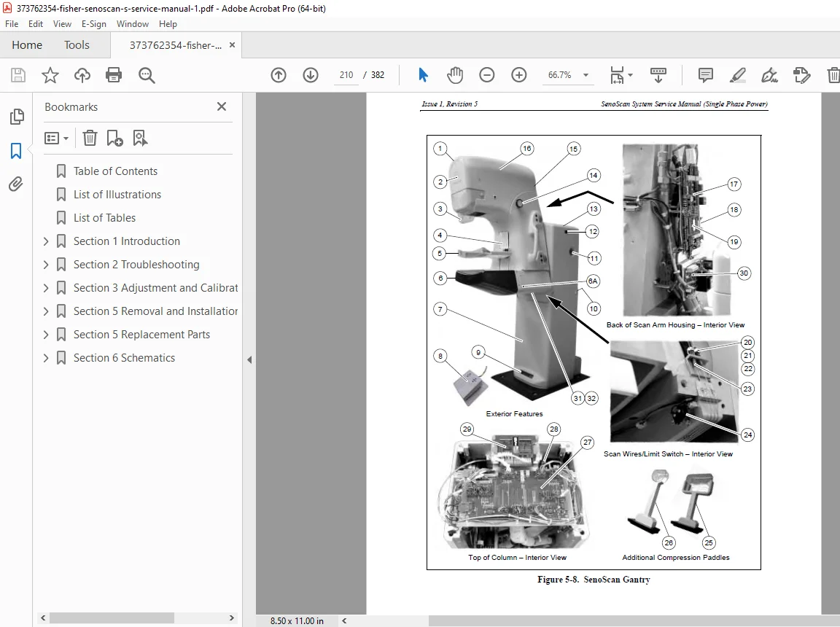Select the arrow Selection tool

[423, 75]
